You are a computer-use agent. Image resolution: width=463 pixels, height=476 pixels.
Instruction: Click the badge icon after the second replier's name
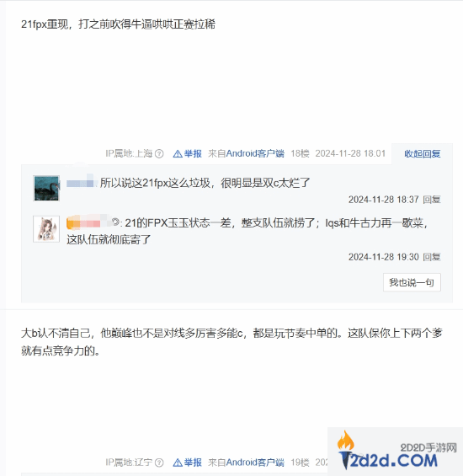[115, 222]
